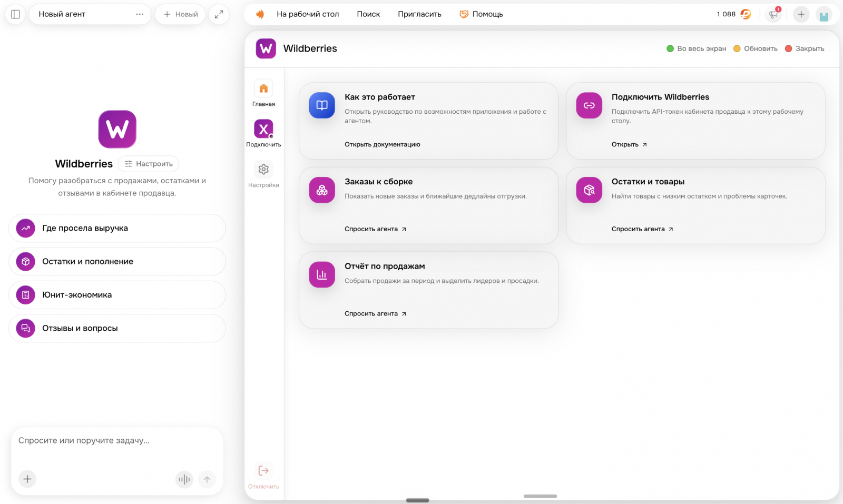Screen dimensions: 843x504
Task: Open Помощь in the top bar
Action: pos(482,14)
